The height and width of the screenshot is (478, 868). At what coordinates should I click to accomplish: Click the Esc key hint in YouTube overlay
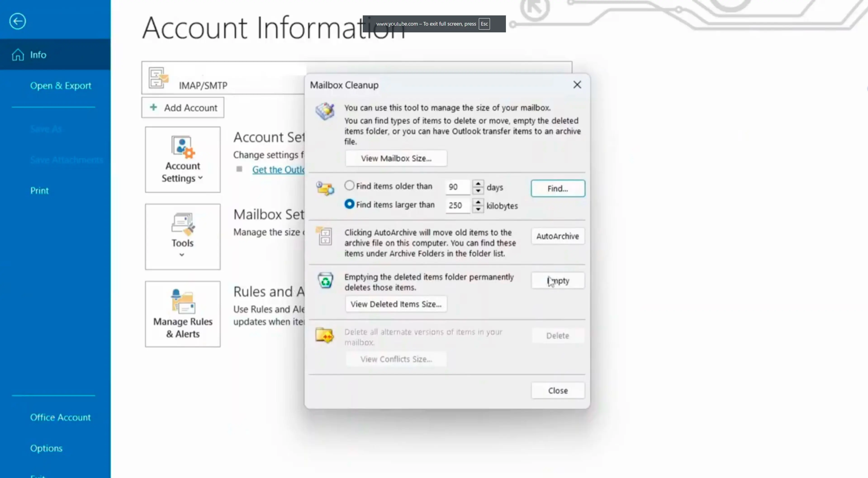click(x=484, y=24)
